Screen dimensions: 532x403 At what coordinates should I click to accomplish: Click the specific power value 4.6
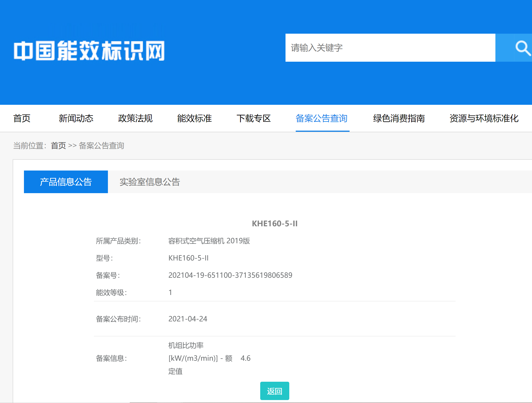(245, 358)
